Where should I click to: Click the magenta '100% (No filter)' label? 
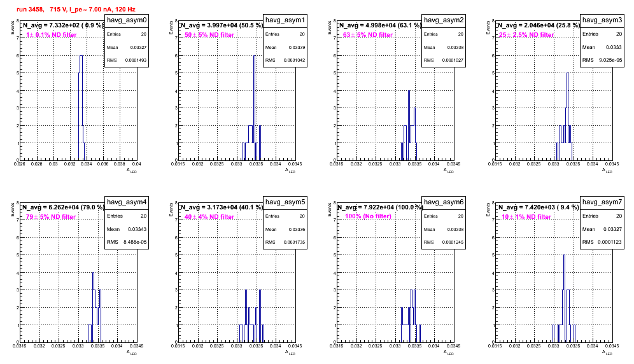pyautogui.click(x=369, y=216)
